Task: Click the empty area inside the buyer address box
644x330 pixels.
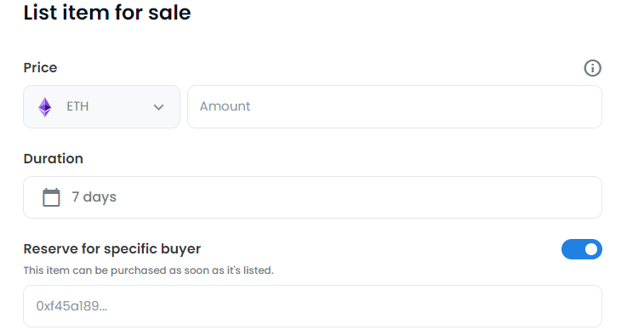Action: pos(353,306)
